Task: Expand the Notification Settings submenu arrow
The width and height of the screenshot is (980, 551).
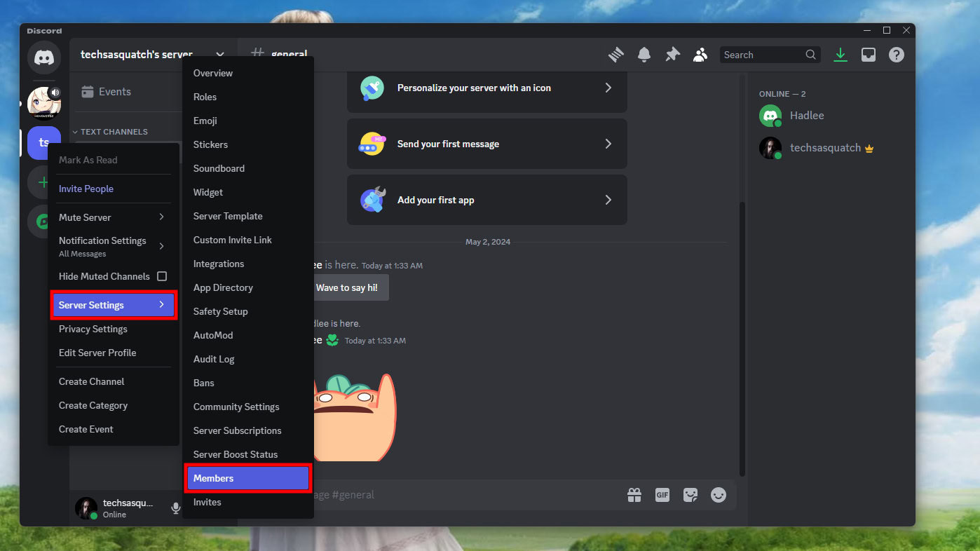Action: coord(161,246)
